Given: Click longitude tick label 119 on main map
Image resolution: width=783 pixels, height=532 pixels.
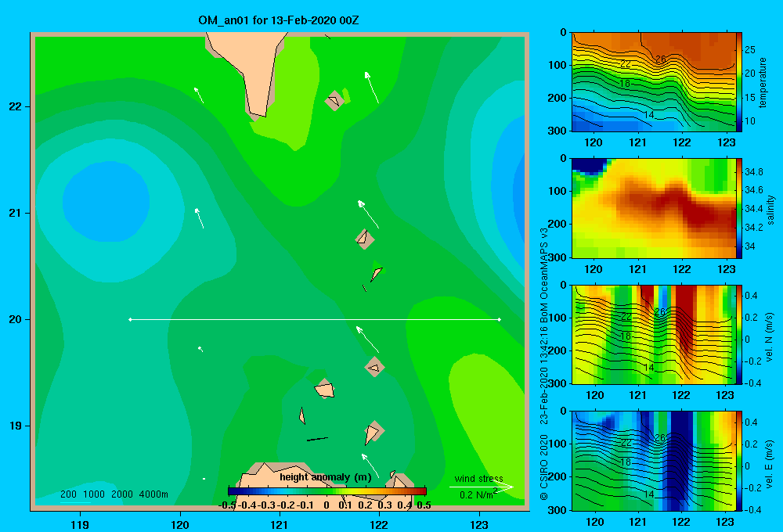Looking at the screenshot, I should point(81,525).
